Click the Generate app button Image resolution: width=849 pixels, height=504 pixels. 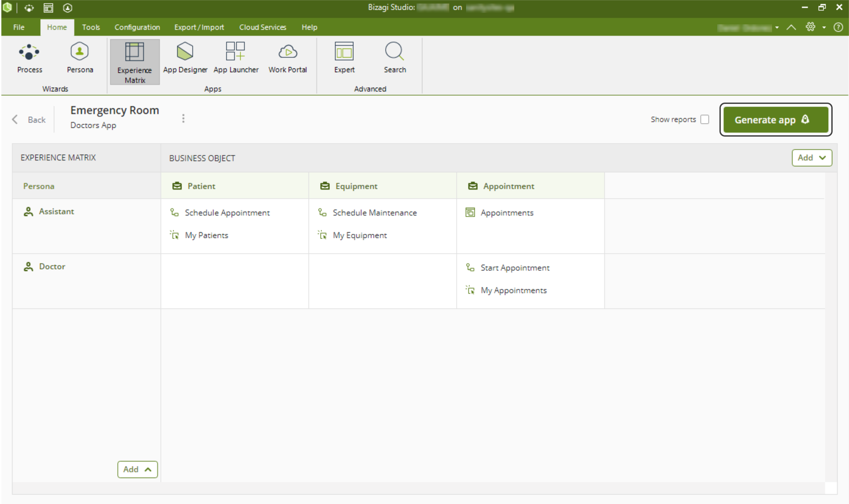coord(776,119)
